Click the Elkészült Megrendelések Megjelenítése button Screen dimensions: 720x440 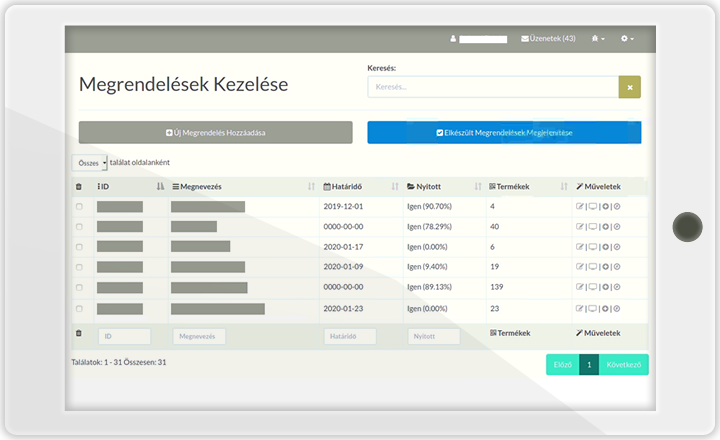(504, 132)
